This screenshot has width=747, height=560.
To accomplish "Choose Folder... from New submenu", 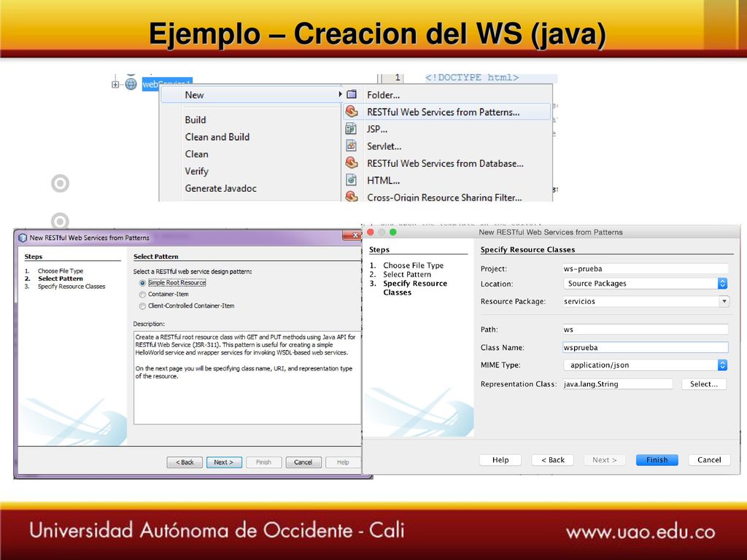I will click(447, 95).
